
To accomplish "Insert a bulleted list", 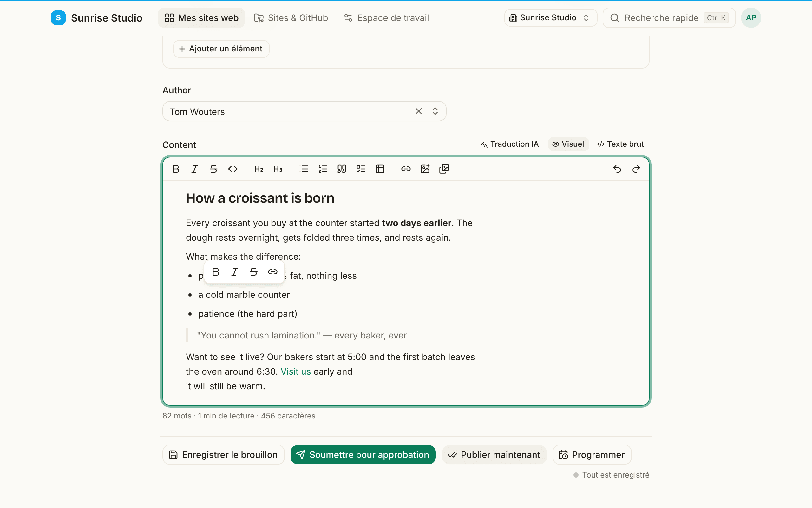I will click(x=304, y=169).
